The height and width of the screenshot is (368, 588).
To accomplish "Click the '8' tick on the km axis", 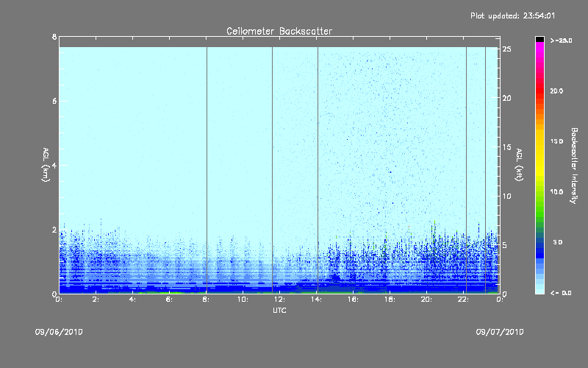I will [54, 37].
